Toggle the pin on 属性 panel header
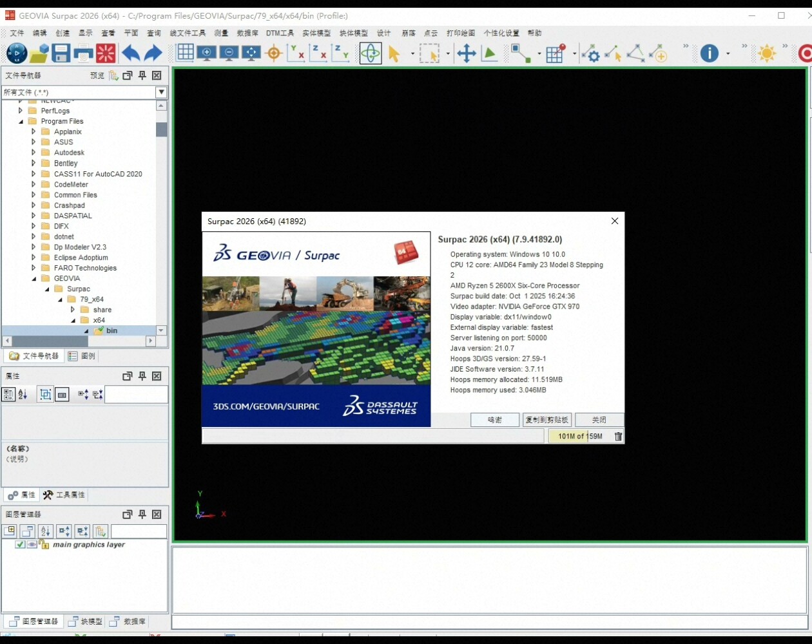 click(142, 376)
